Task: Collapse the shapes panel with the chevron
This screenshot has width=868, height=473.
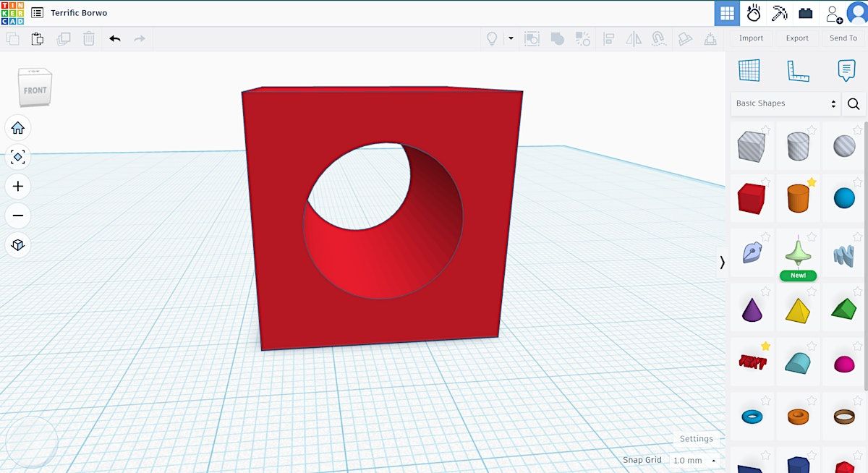Action: 722,263
